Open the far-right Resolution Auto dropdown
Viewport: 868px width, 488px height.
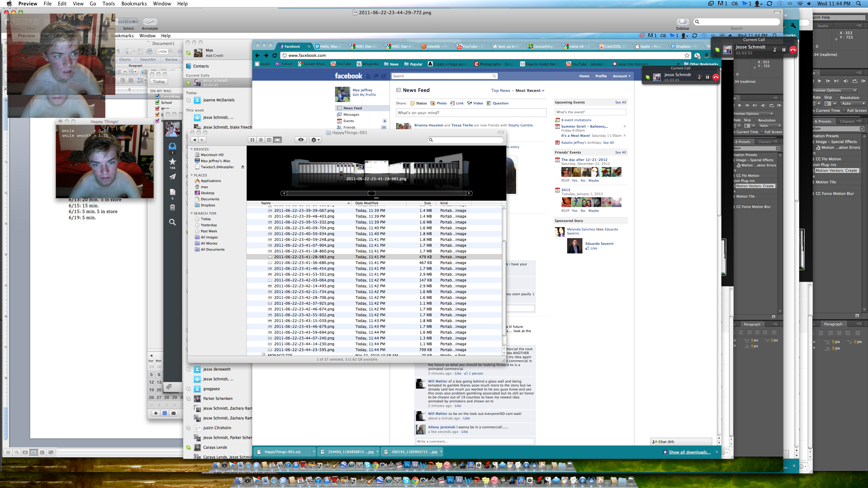[x=853, y=103]
